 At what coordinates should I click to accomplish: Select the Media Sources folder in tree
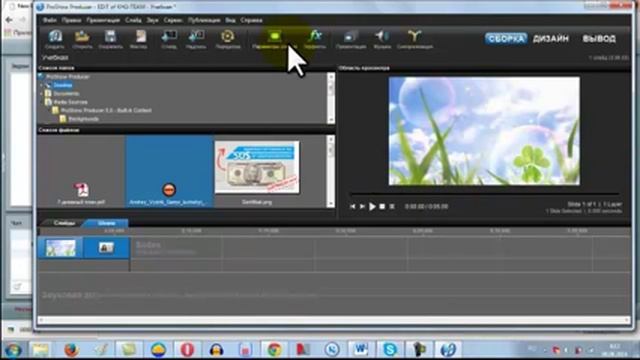click(70, 102)
